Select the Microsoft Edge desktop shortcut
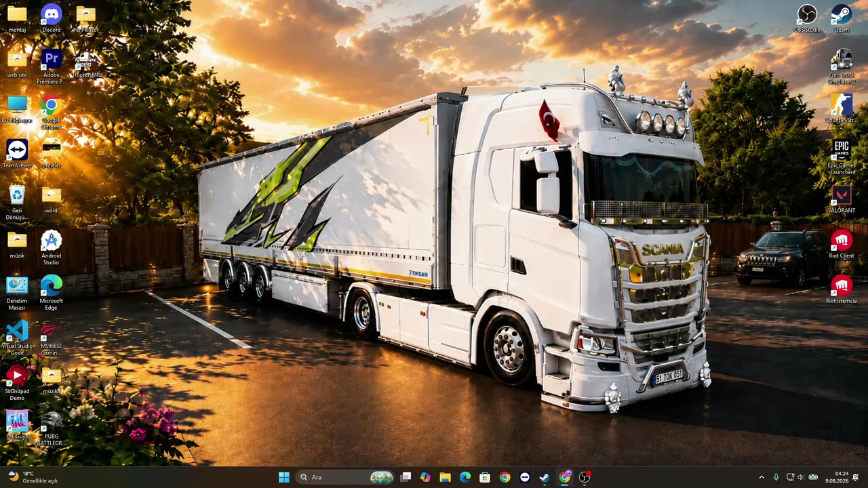The width and height of the screenshot is (868, 488). pos(52,293)
